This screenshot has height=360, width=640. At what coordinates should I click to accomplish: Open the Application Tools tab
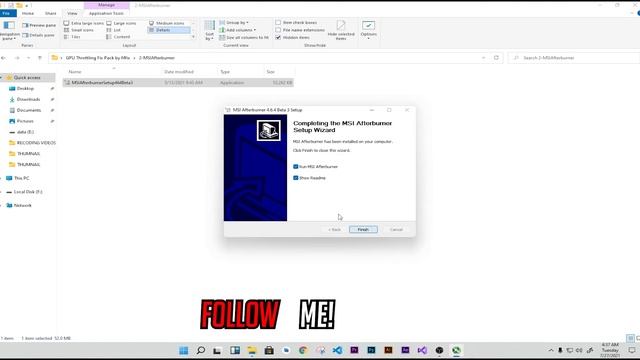106,13
